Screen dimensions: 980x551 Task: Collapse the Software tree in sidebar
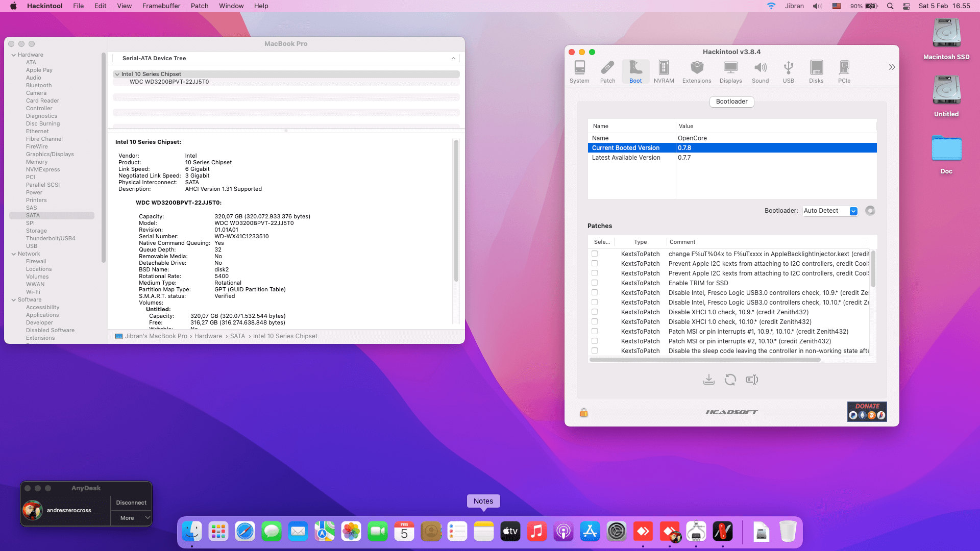pos(14,299)
